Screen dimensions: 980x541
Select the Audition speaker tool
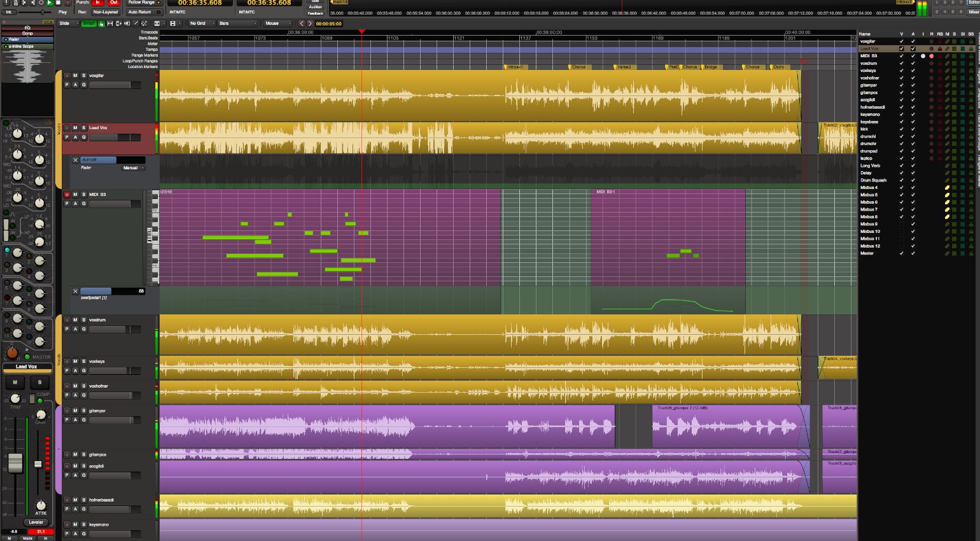click(127, 24)
